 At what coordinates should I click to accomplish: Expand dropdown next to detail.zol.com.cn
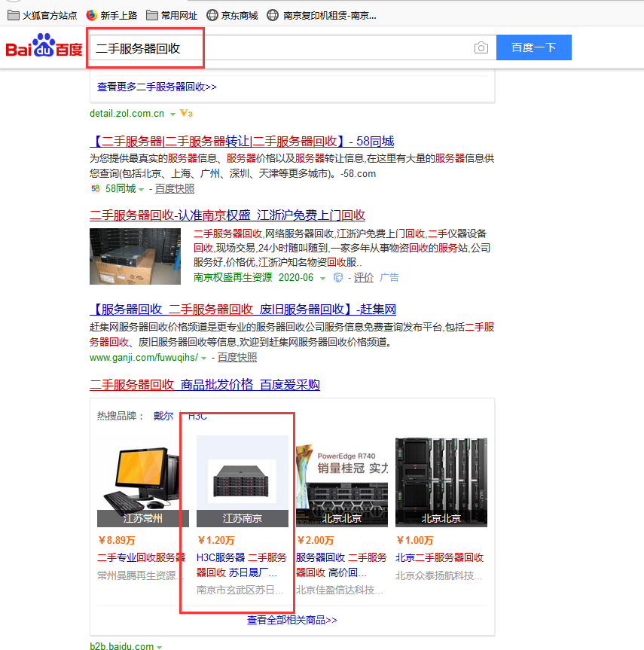click(172, 114)
